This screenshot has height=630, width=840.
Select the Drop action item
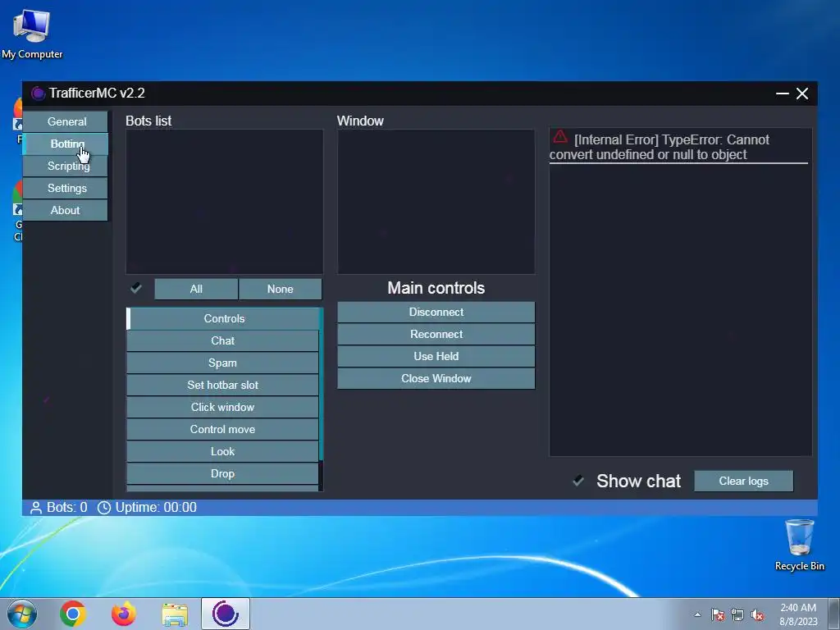click(222, 473)
